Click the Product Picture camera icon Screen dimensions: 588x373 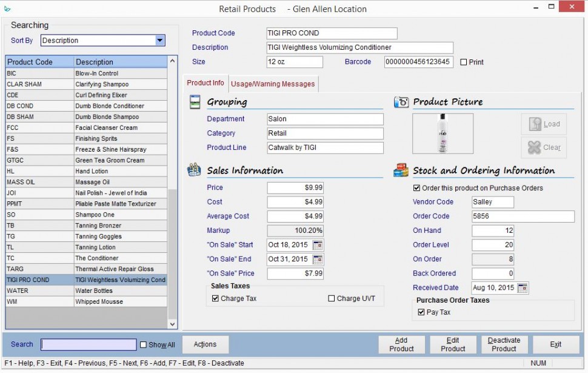point(401,102)
